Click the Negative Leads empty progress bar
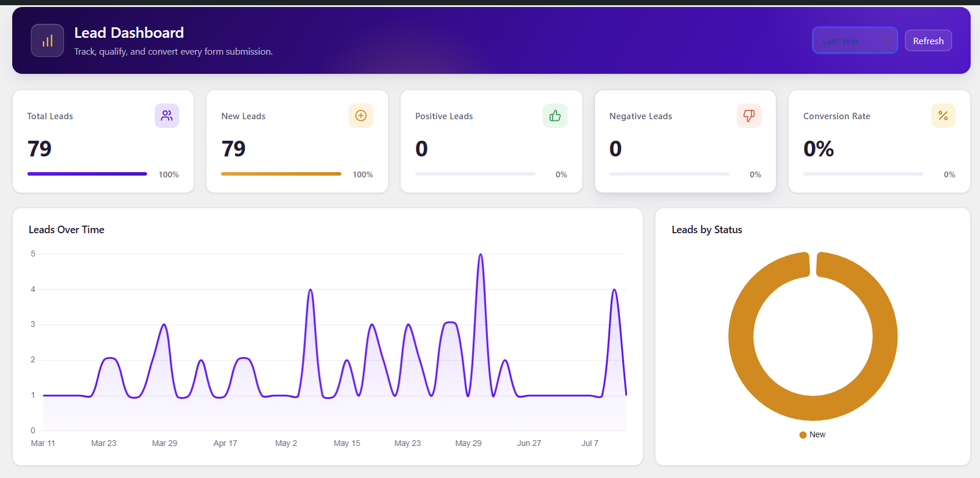The width and height of the screenshot is (980, 478). pos(669,174)
